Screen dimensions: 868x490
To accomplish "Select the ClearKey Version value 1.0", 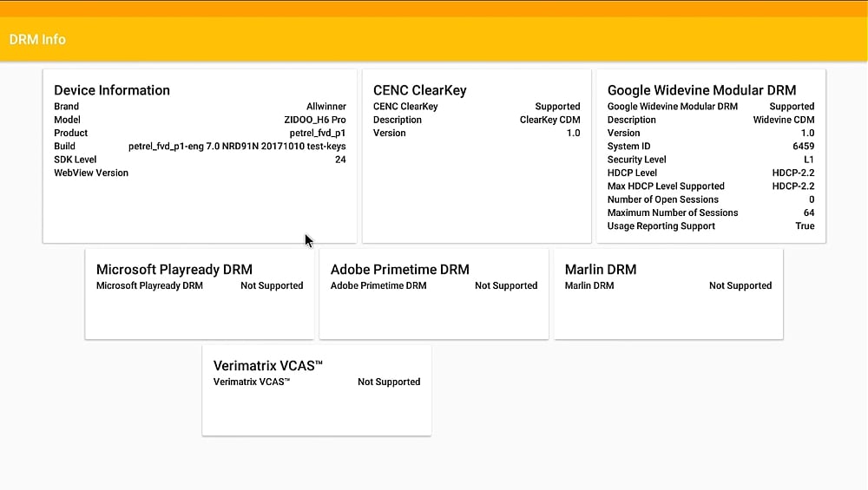I will tap(574, 133).
